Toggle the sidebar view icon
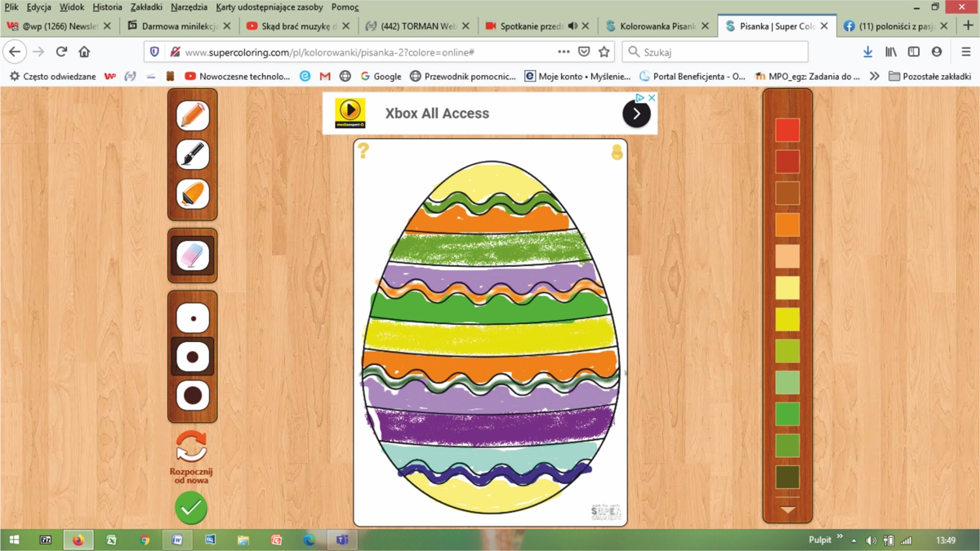The width and height of the screenshot is (980, 551). pyautogui.click(x=914, y=51)
